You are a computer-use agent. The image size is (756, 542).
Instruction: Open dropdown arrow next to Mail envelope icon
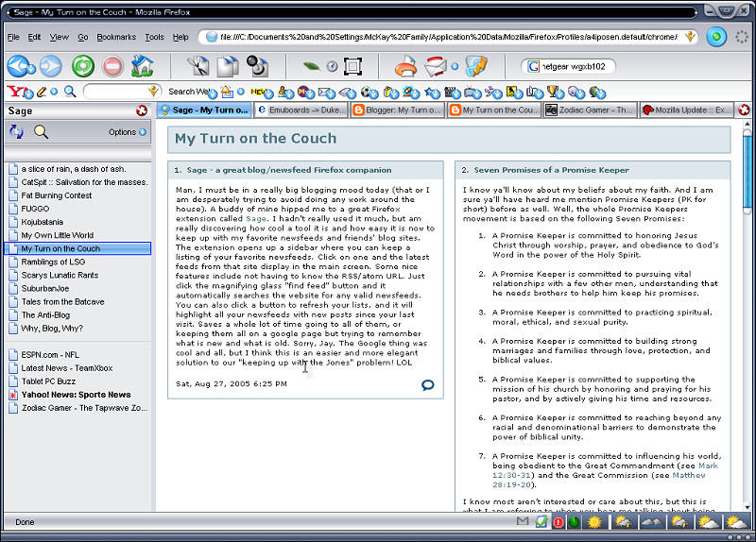pyautogui.click(x=455, y=66)
